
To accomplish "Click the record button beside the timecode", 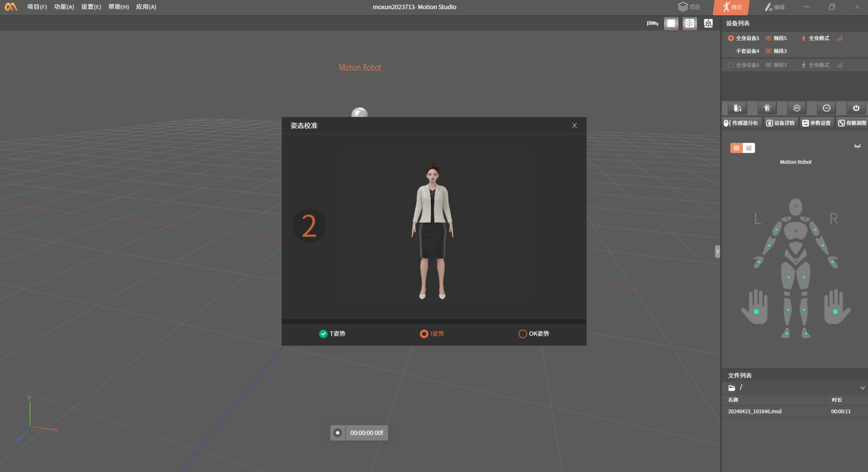I will coord(338,433).
